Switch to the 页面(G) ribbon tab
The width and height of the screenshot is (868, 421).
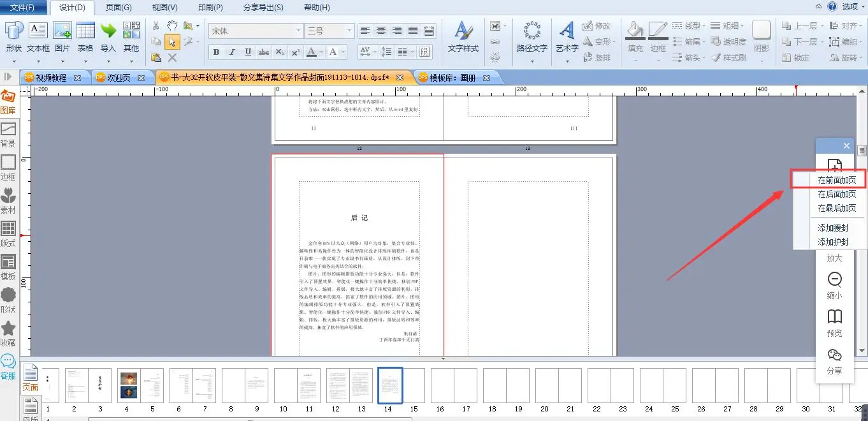(x=119, y=8)
